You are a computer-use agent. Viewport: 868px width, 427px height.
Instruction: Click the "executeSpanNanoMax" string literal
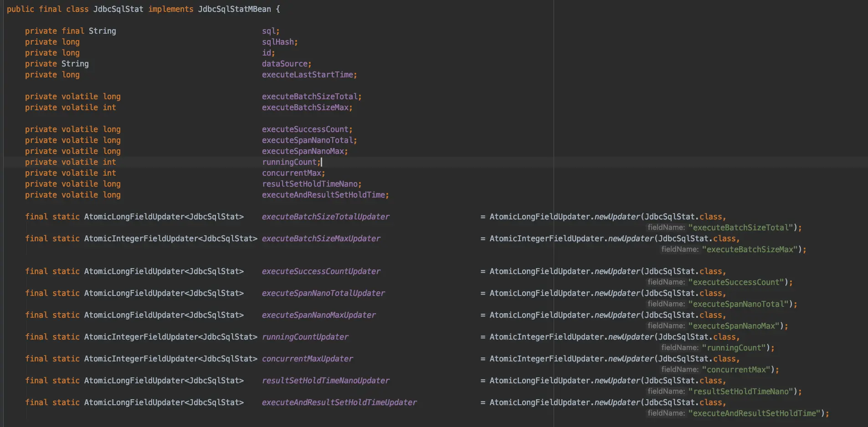pos(734,326)
